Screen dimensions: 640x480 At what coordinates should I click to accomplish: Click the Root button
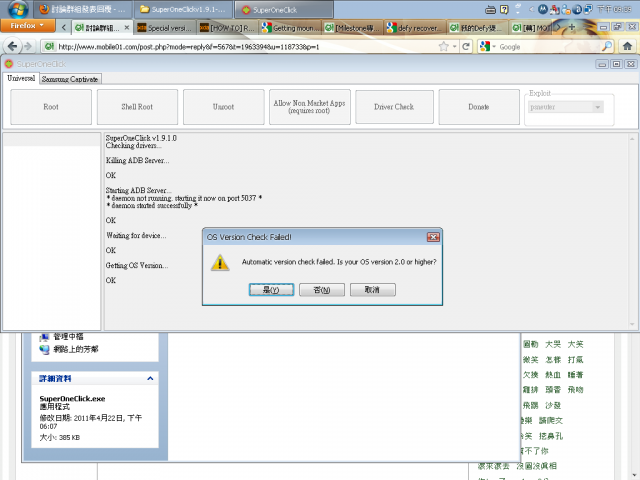tap(51, 107)
